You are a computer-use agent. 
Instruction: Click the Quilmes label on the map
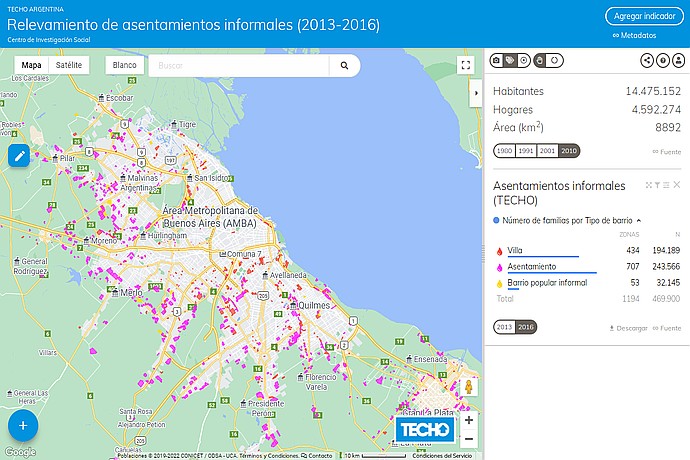314,305
